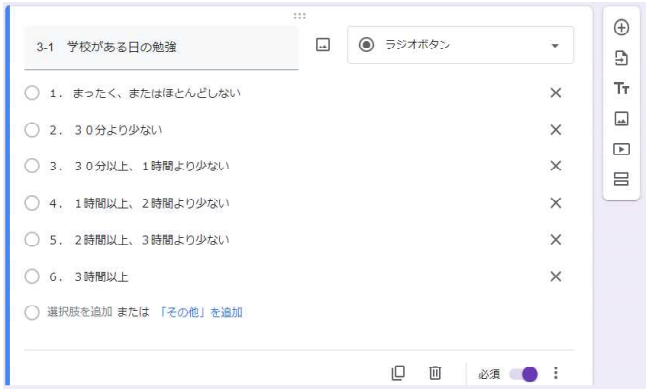646x389 pixels.
Task: Remove option 4 １時間以上、２時間より少ない
Action: coord(556,203)
